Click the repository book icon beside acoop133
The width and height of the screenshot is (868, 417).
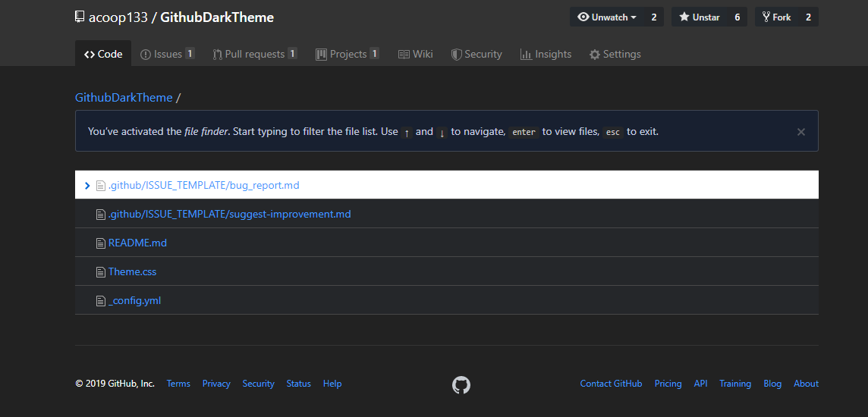[80, 17]
